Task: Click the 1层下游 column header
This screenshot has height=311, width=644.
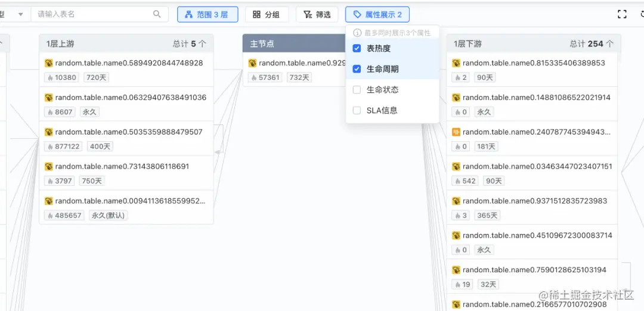Action: [x=534, y=43]
